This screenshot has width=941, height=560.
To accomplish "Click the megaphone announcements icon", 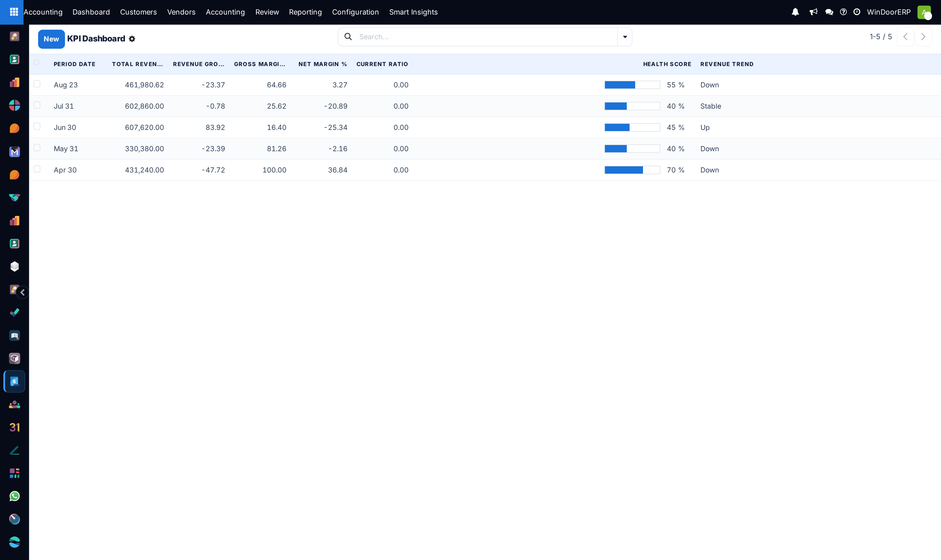I will 813,12.
